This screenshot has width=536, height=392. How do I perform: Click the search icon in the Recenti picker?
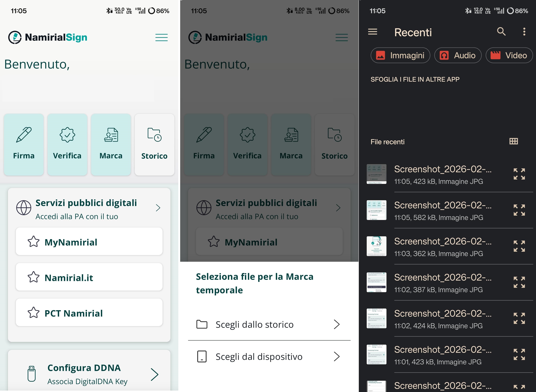[501, 31]
